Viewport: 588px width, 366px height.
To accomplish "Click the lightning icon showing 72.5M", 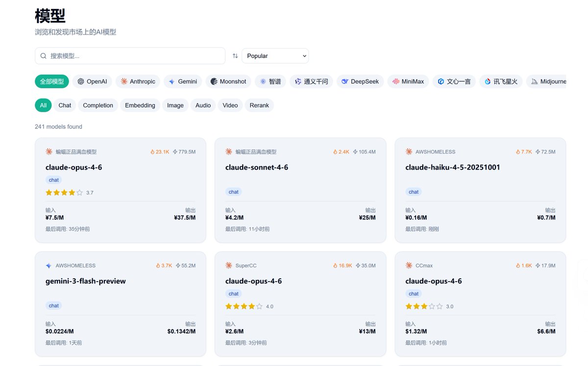I will pos(538,152).
